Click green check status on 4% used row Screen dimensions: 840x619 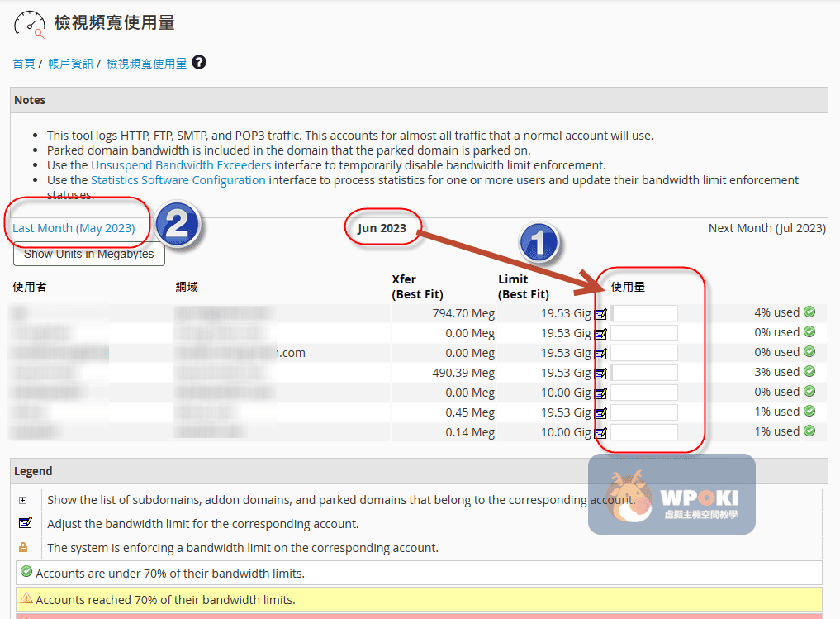[x=809, y=312]
